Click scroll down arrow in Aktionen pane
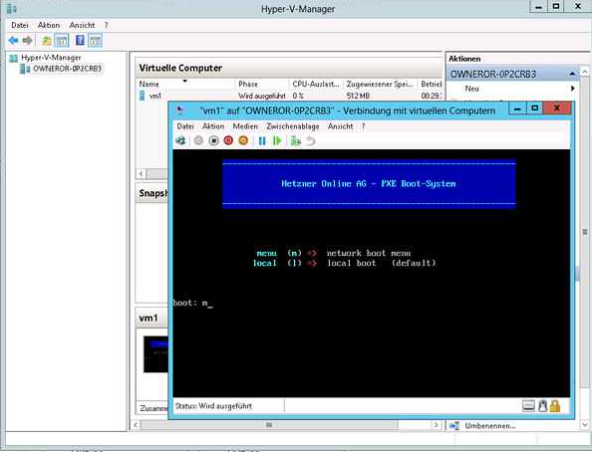 pyautogui.click(x=584, y=425)
